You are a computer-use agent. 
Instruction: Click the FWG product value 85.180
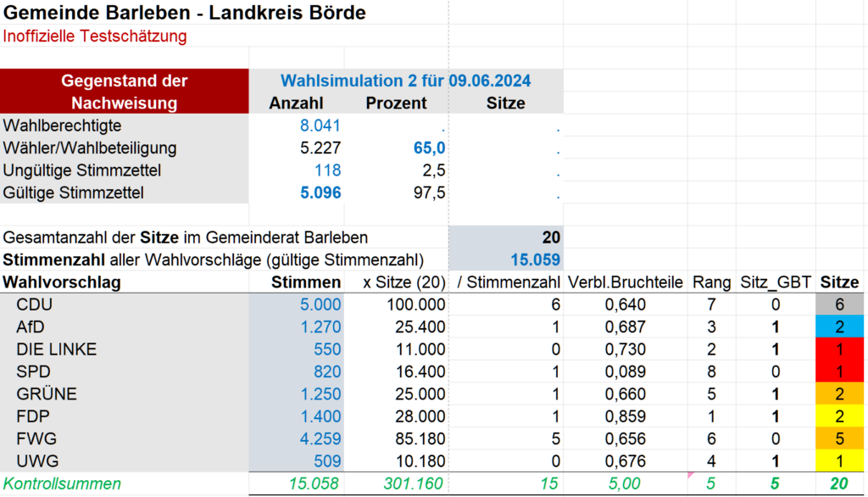(420, 438)
